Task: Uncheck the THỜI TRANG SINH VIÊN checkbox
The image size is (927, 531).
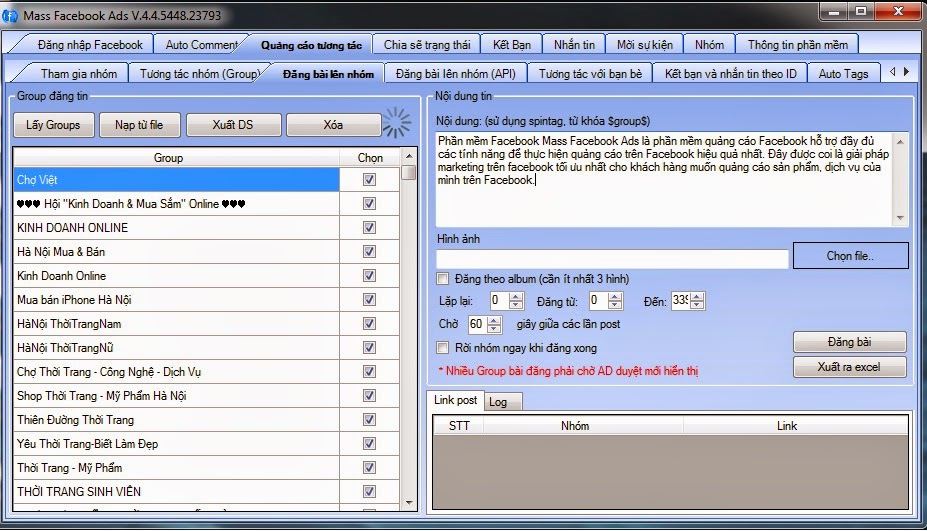Action: (x=369, y=491)
